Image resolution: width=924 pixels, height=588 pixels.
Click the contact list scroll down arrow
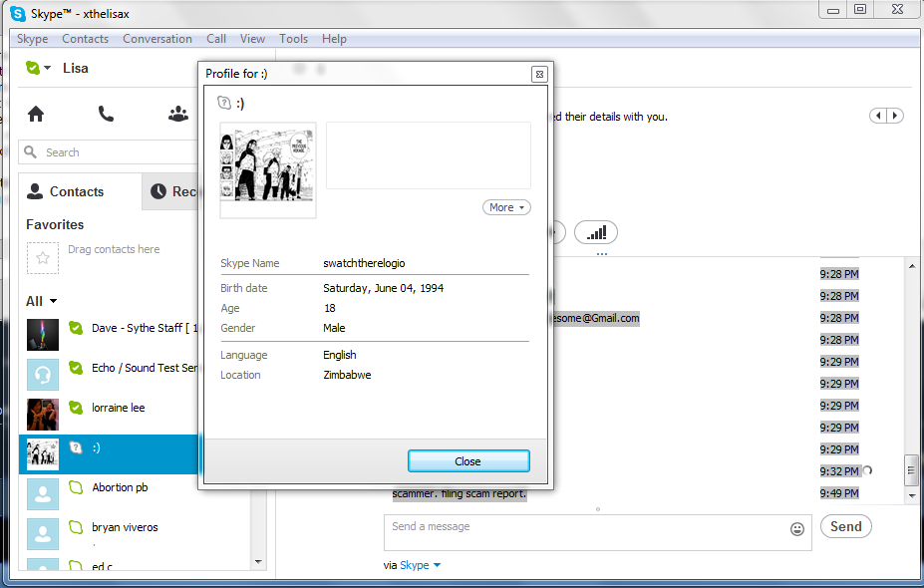click(258, 561)
